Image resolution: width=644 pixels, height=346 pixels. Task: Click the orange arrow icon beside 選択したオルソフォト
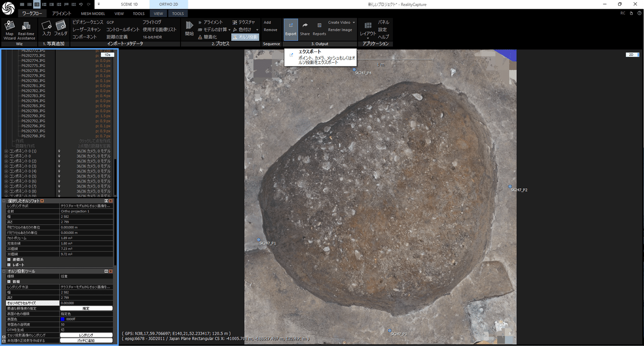click(42, 201)
